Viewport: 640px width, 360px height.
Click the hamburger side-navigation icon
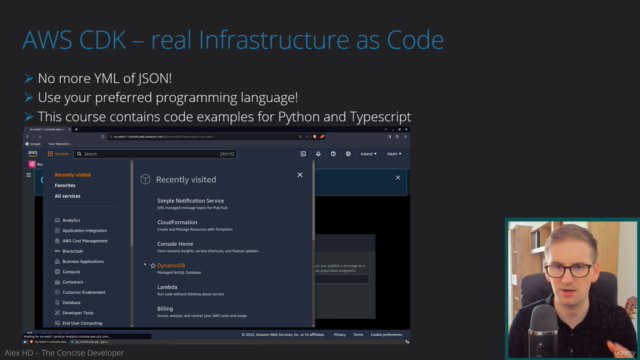click(x=29, y=175)
